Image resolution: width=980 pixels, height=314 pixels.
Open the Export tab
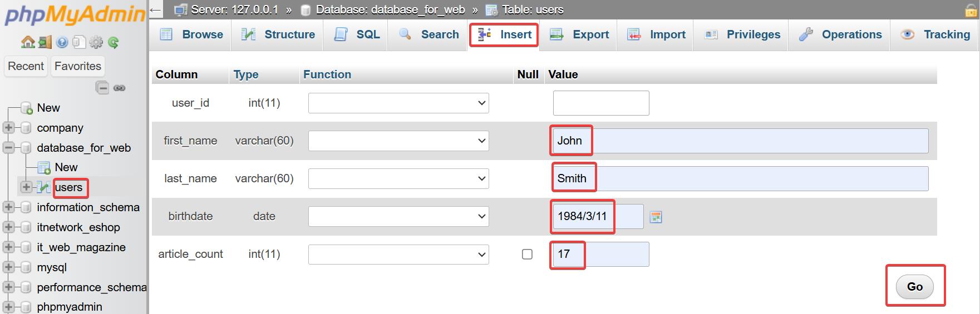580,34
